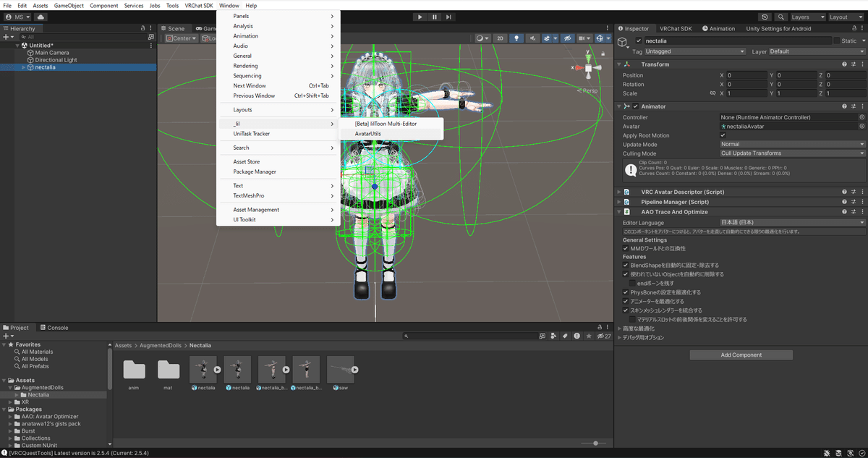Open Transform preset settings icon
The image size is (868, 458).
pos(853,64)
